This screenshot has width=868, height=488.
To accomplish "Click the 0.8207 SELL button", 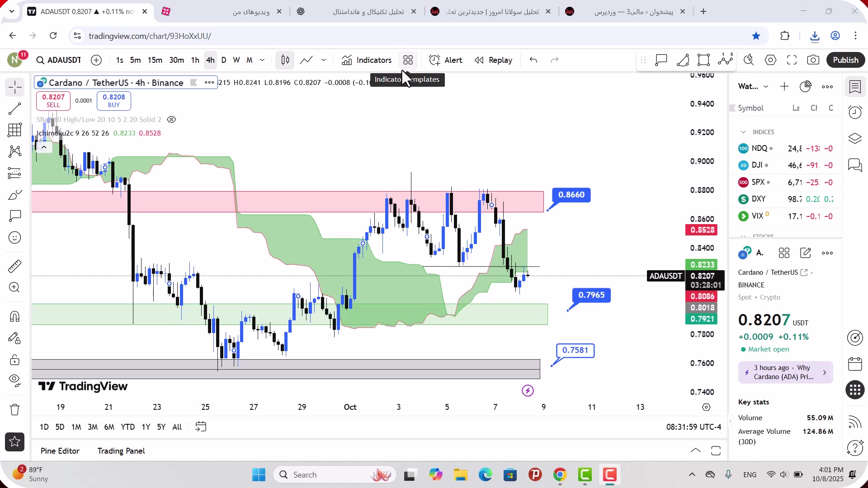I will point(53,101).
